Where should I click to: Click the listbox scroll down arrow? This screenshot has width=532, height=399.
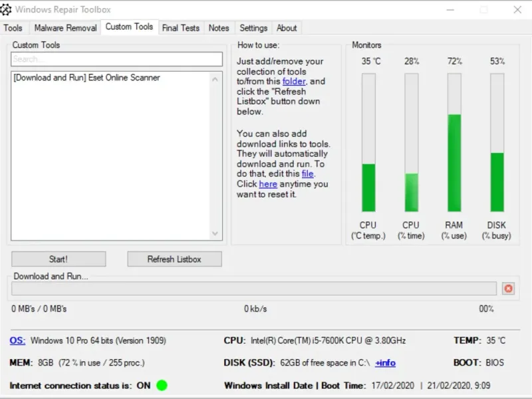pos(215,233)
